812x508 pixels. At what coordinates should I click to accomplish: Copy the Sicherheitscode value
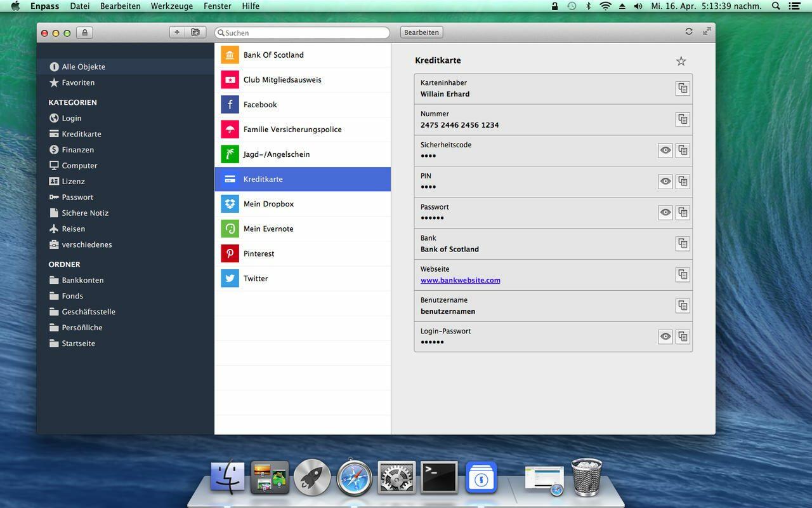point(683,150)
